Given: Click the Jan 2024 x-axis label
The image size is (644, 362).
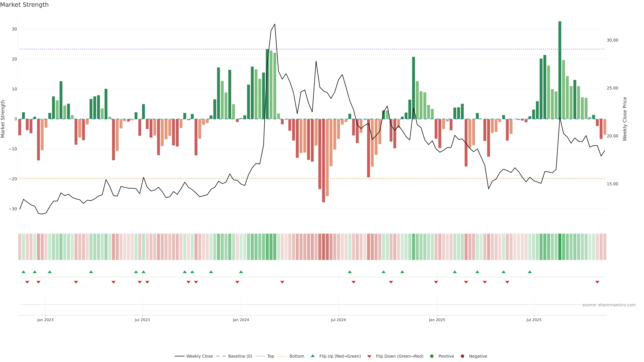Looking at the screenshot, I should coord(241,320).
